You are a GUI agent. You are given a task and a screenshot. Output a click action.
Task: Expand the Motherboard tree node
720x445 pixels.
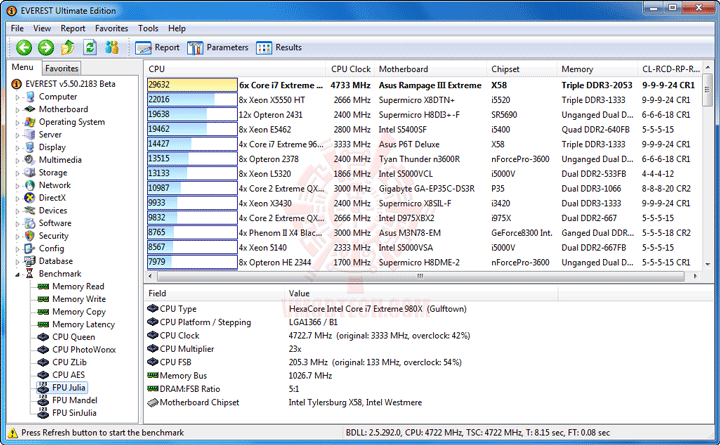pos(17,110)
